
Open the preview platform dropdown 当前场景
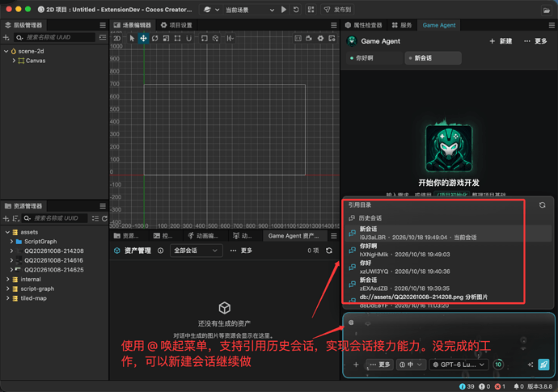250,10
